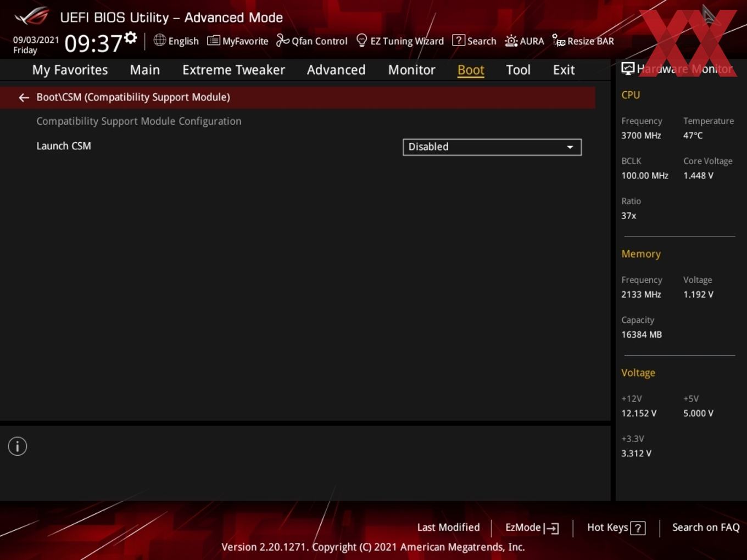Open the My Favorites tab
747x560 pixels.
(70, 70)
